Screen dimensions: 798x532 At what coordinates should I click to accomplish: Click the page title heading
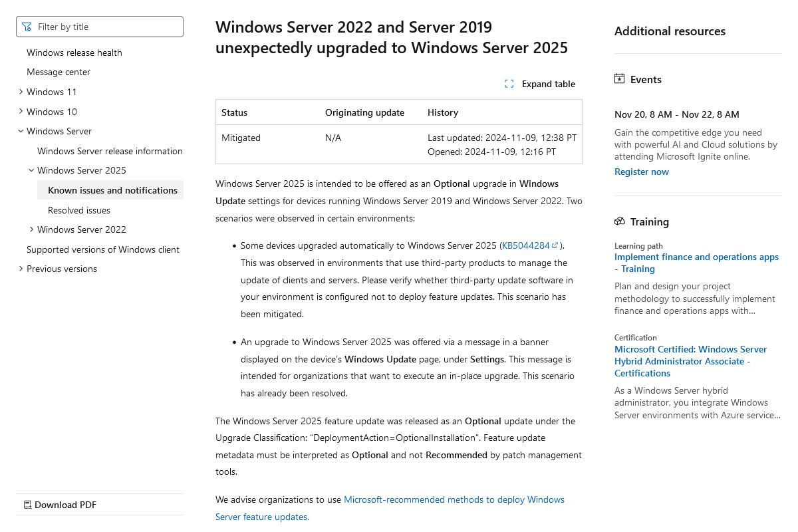point(392,37)
